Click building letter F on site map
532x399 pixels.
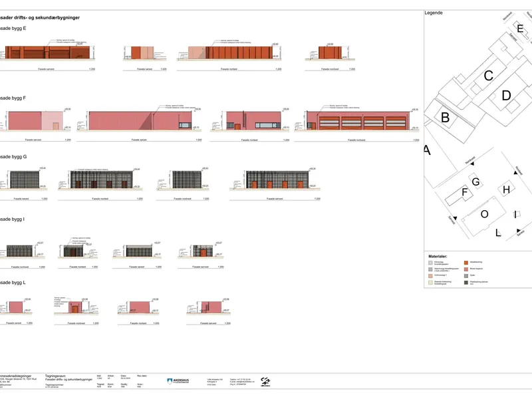(x=465, y=192)
